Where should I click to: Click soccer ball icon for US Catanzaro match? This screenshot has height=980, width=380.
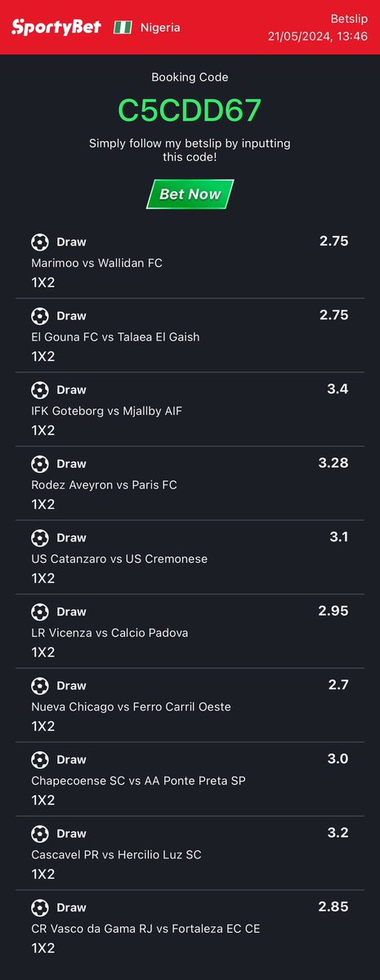click(x=40, y=537)
